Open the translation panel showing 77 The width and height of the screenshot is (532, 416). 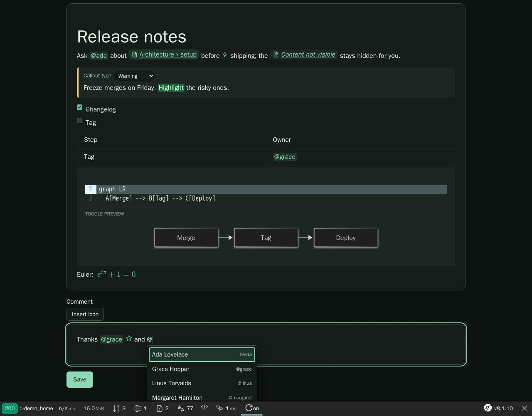(x=185, y=409)
